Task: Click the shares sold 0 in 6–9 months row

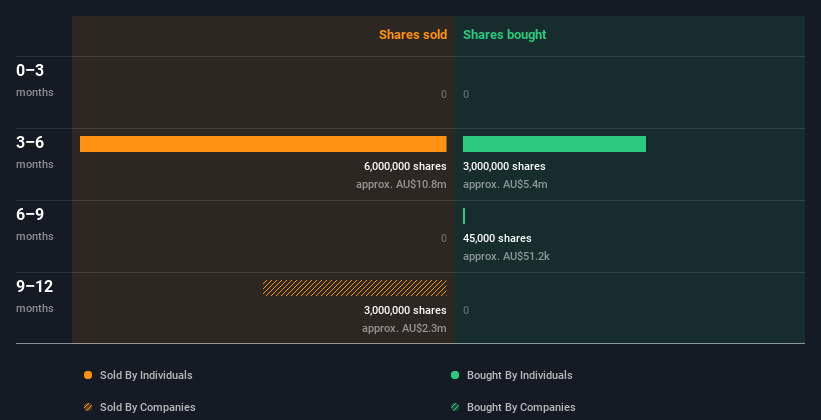Action: [x=444, y=238]
